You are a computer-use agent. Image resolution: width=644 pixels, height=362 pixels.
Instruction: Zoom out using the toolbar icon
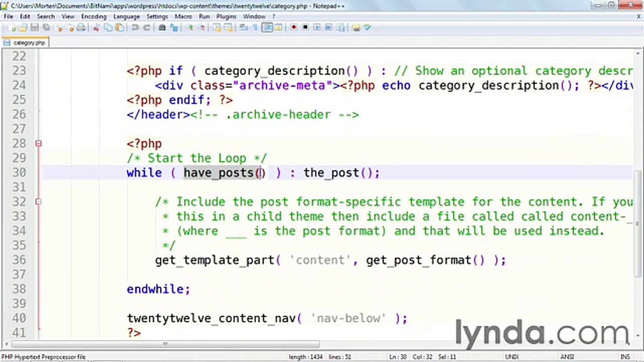click(x=202, y=28)
